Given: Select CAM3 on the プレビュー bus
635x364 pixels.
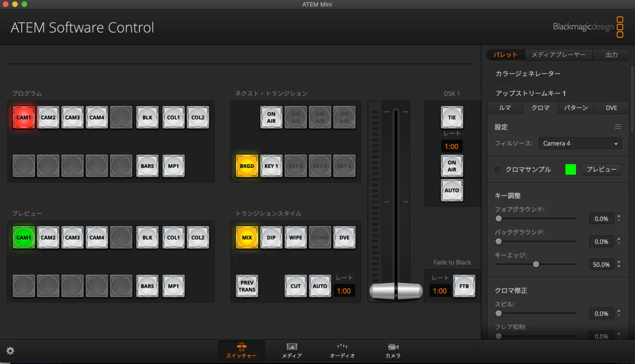Looking at the screenshot, I should (72, 238).
